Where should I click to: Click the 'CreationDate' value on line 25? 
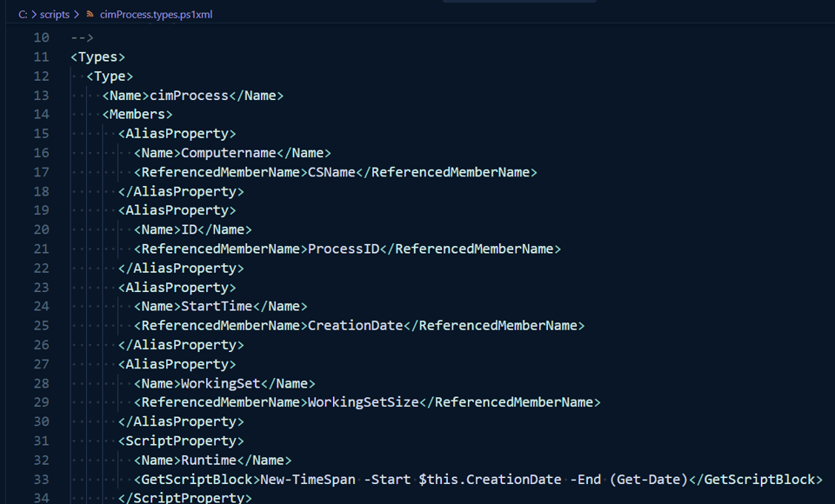[x=355, y=326]
